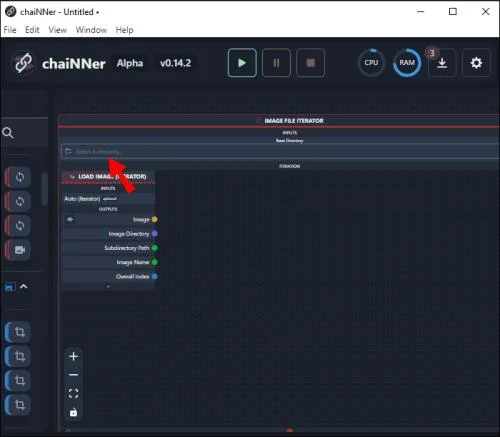The height and width of the screenshot is (437, 500).
Task: Toggle the eye preview on Image output
Action: click(x=70, y=219)
